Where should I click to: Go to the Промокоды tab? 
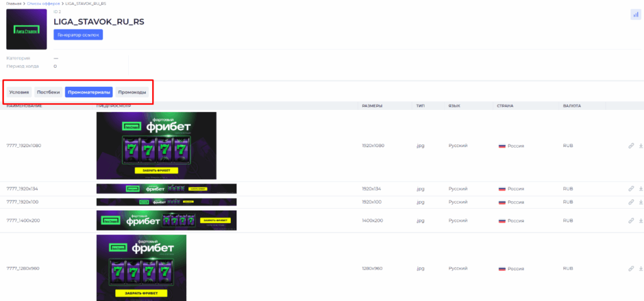[x=132, y=92]
